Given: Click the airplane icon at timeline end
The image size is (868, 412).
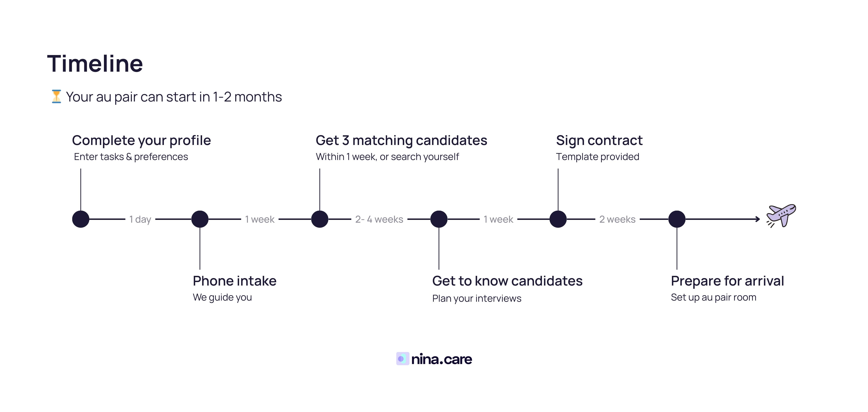Looking at the screenshot, I should point(781,215).
